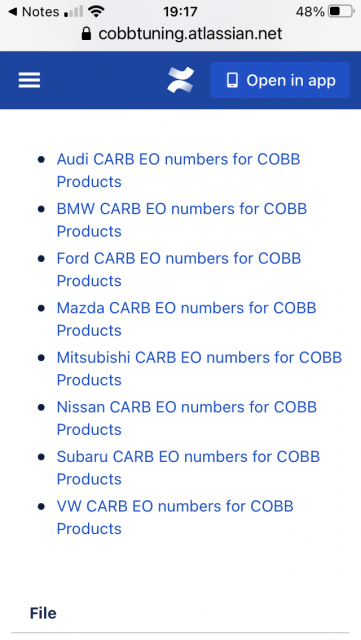Tap the cellular signal bars icon

click(74, 12)
